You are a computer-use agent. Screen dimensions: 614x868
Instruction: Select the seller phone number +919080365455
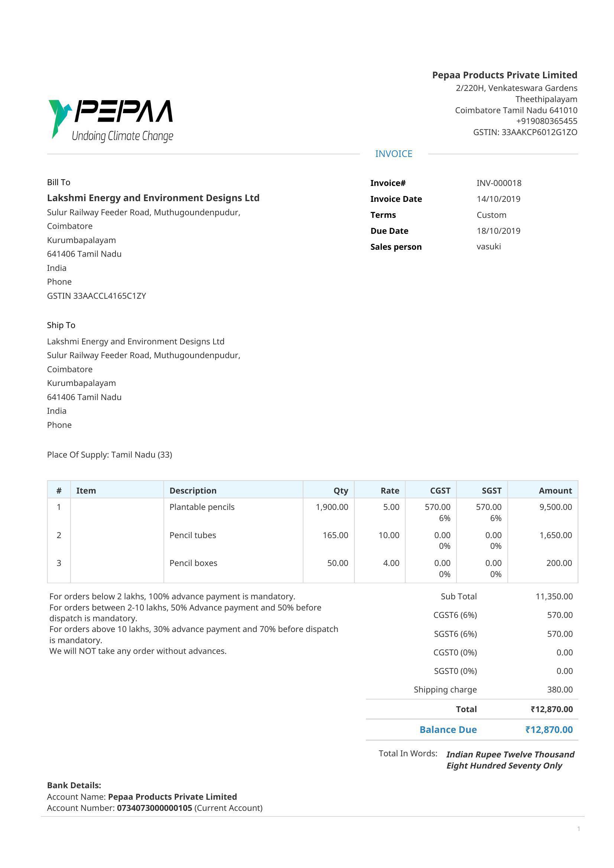coord(546,121)
